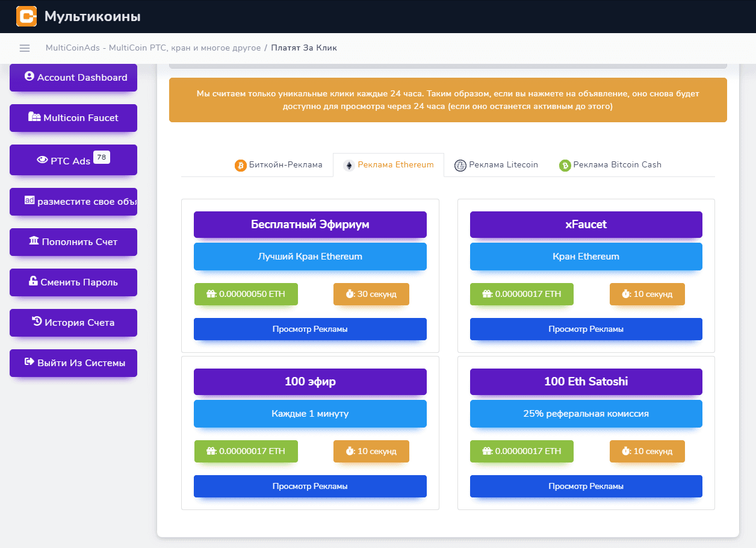Screen dimensions: 756x548
Task: Click the MultiCoinAds breadcrumb link
Action: [x=153, y=48]
